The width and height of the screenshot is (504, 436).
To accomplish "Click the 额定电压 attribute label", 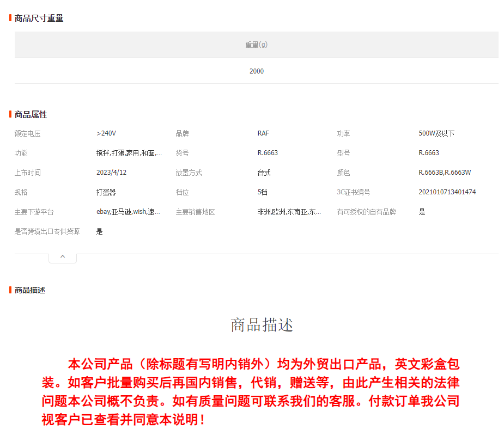I will point(28,133).
